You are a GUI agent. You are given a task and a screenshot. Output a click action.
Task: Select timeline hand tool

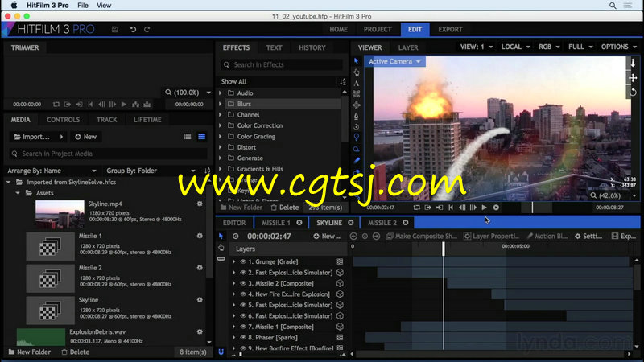(x=221, y=248)
